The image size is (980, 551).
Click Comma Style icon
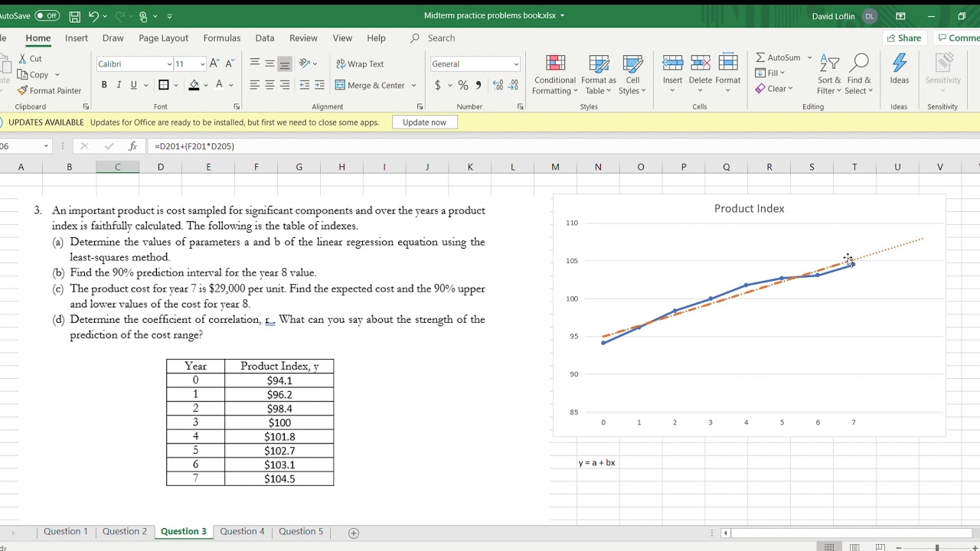pyautogui.click(x=479, y=85)
